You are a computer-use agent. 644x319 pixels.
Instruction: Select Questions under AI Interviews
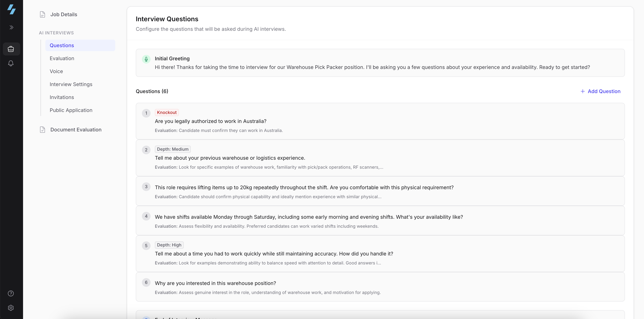[x=62, y=45]
